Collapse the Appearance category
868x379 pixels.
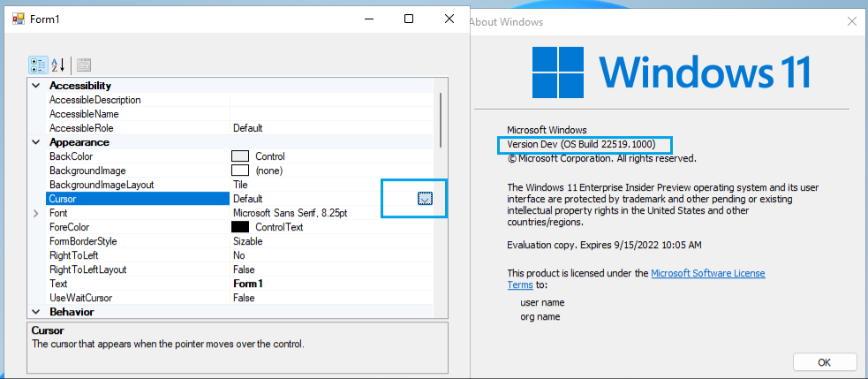(x=36, y=142)
